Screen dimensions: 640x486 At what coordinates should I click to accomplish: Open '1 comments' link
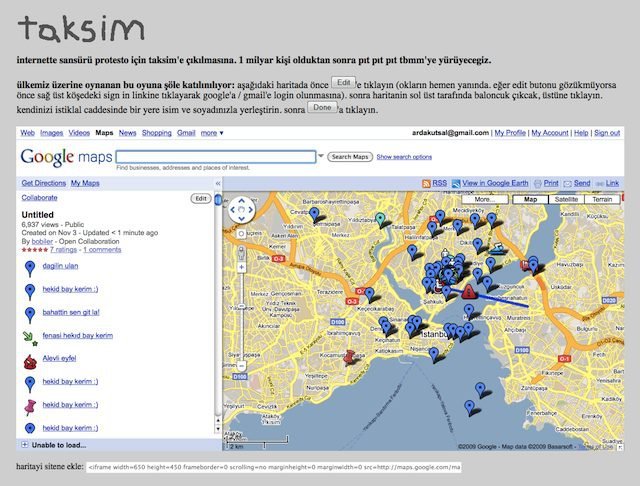[x=102, y=250]
